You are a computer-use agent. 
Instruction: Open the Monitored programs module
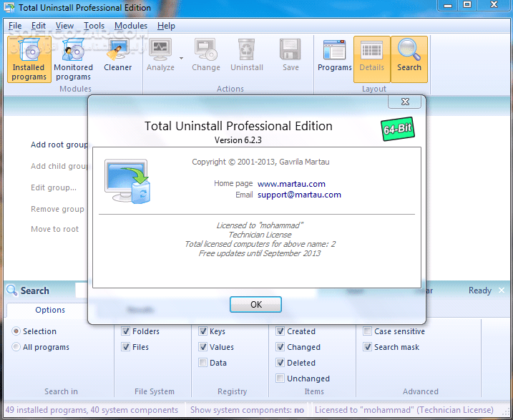pos(73,59)
